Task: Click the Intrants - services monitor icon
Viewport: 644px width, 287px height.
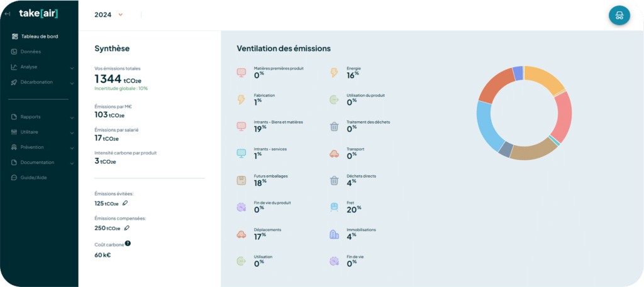Action: point(241,153)
